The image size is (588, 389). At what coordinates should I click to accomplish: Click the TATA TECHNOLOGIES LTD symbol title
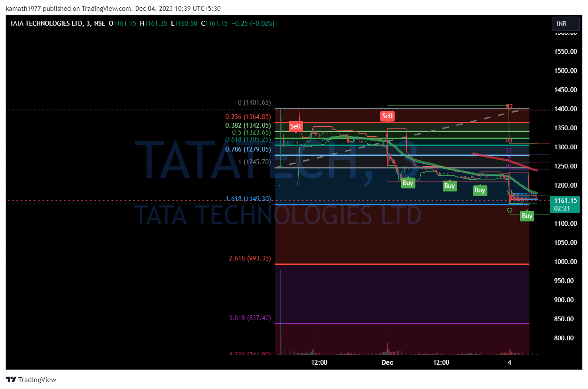46,23
